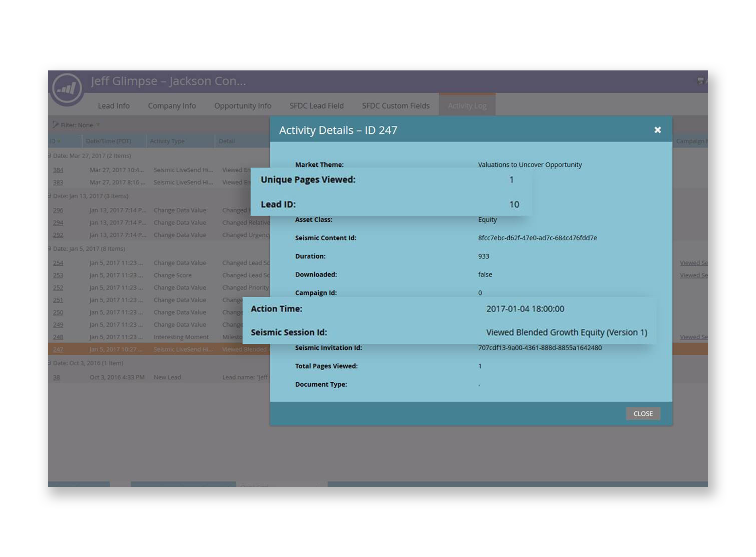This screenshot has height=557, width=756.
Task: Click the Marketo logo icon
Action: coord(66,88)
